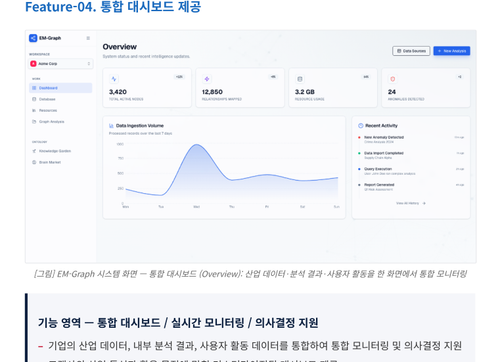Screen dimensions: 500x362
Task: Open Database in the sidebar
Action: click(61, 99)
